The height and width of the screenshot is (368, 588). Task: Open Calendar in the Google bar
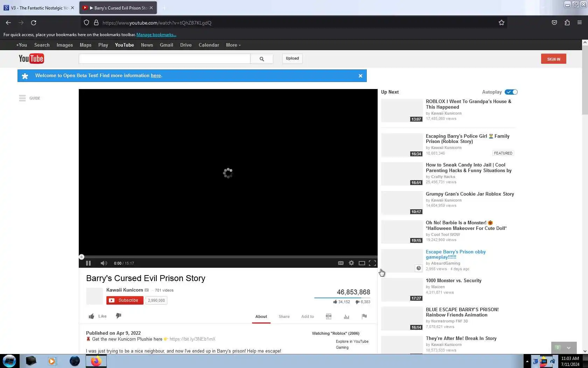(x=209, y=45)
